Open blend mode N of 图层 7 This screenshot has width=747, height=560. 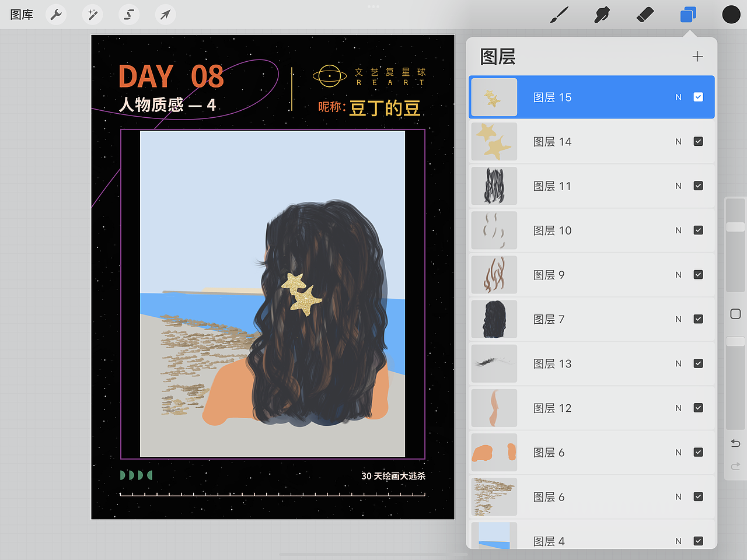coord(678,319)
